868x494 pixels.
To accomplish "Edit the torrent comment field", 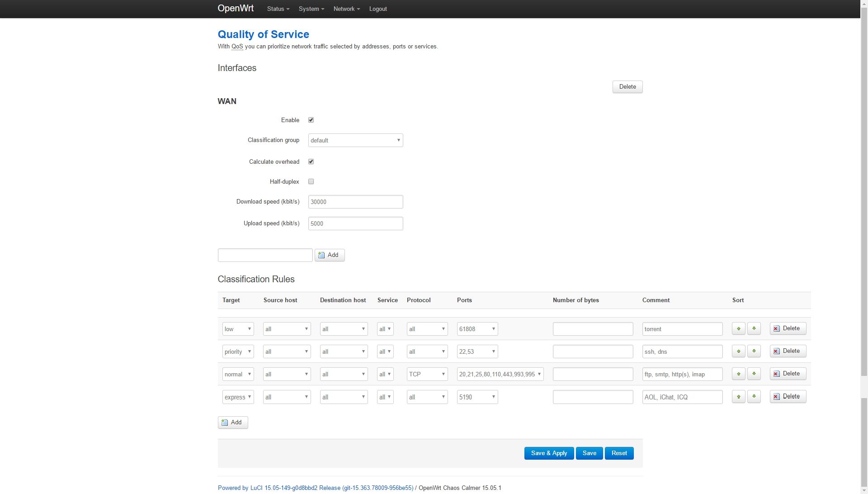I will point(683,329).
